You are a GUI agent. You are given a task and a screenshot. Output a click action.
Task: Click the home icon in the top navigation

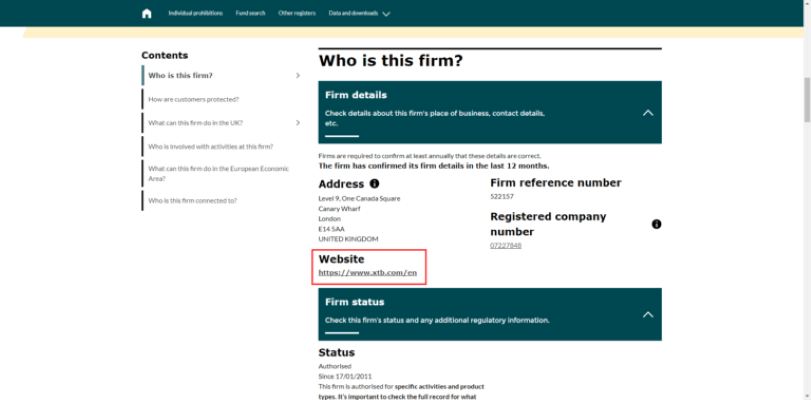click(147, 13)
